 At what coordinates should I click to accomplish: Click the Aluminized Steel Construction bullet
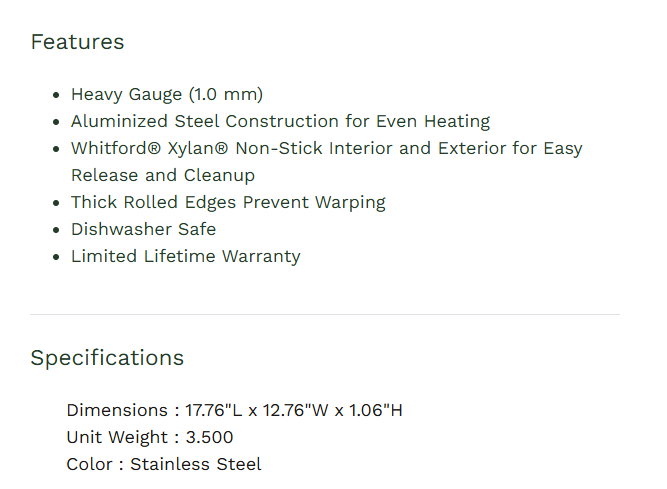click(280, 122)
